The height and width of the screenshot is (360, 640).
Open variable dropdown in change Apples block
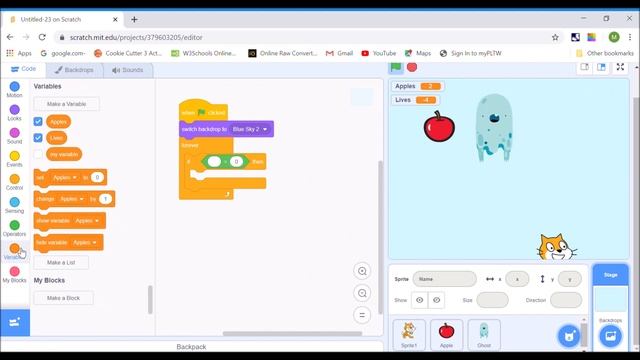(72, 199)
